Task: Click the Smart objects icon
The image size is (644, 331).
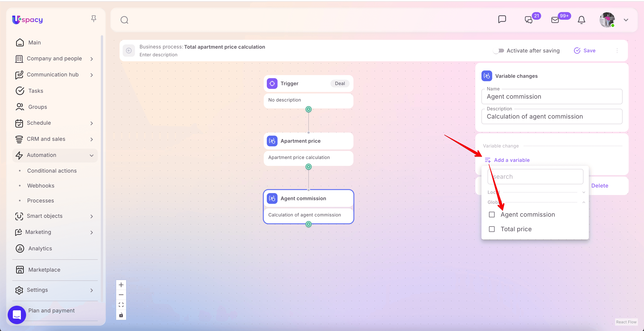Action: click(x=19, y=216)
